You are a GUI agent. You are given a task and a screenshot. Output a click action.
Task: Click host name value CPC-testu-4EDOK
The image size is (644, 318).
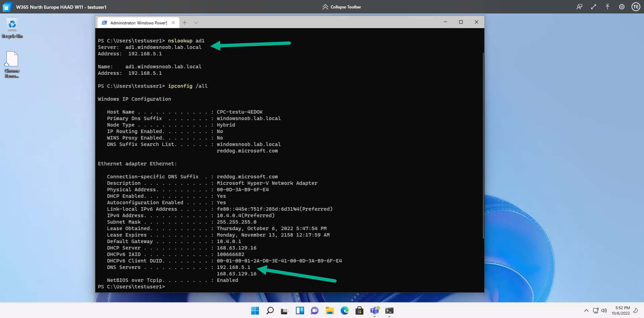click(x=240, y=112)
